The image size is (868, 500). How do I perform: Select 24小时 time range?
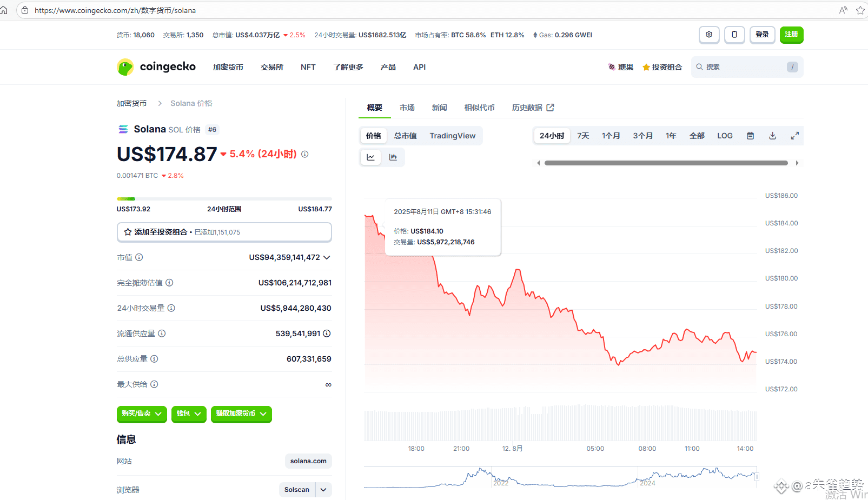click(552, 136)
